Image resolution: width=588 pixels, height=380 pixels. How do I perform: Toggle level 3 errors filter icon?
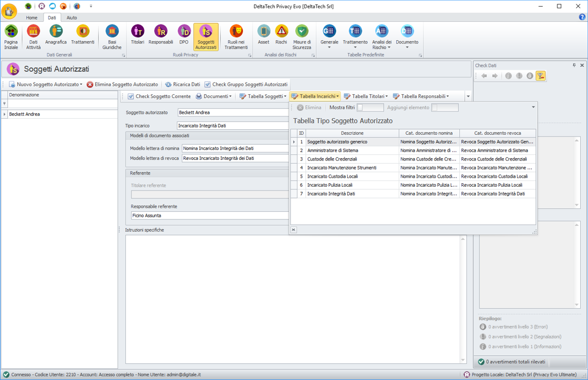pos(529,76)
